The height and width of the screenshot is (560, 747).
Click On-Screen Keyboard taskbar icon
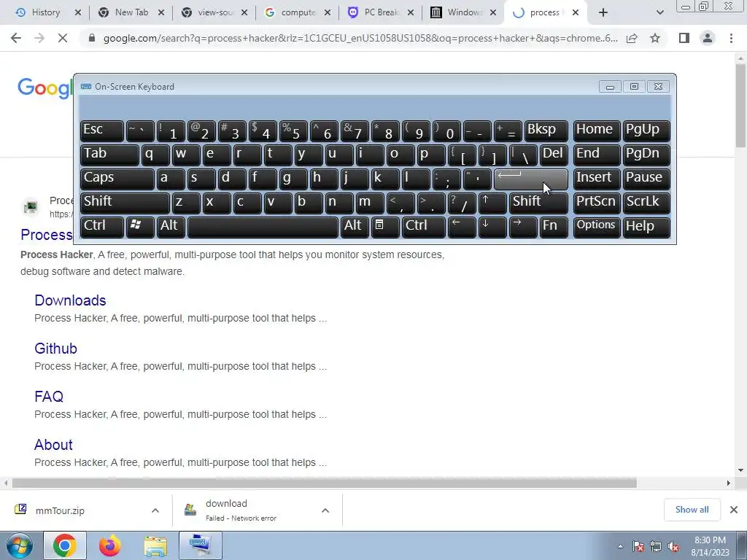coord(201,545)
